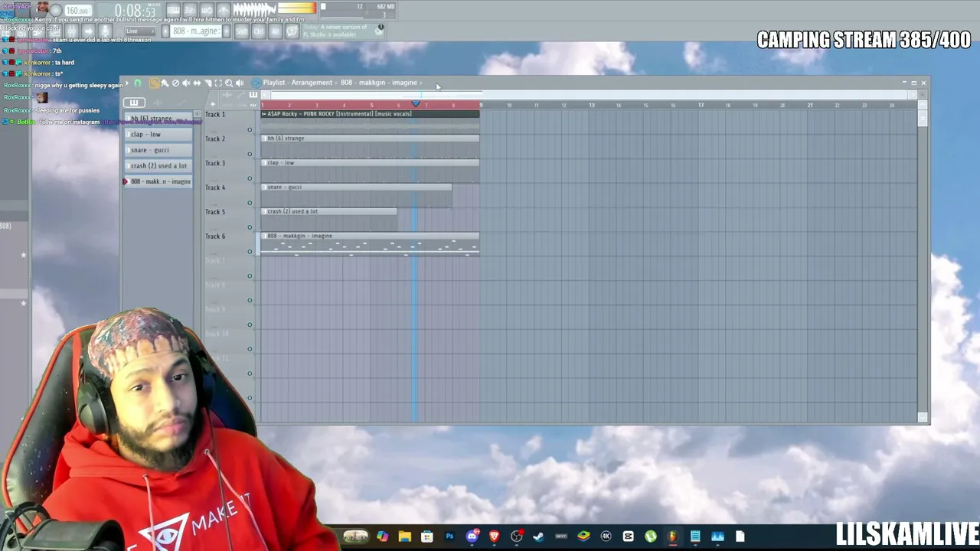Click the Alt key indicator button
Image resolution: width=980 pixels, height=551 pixels.
tap(275, 31)
